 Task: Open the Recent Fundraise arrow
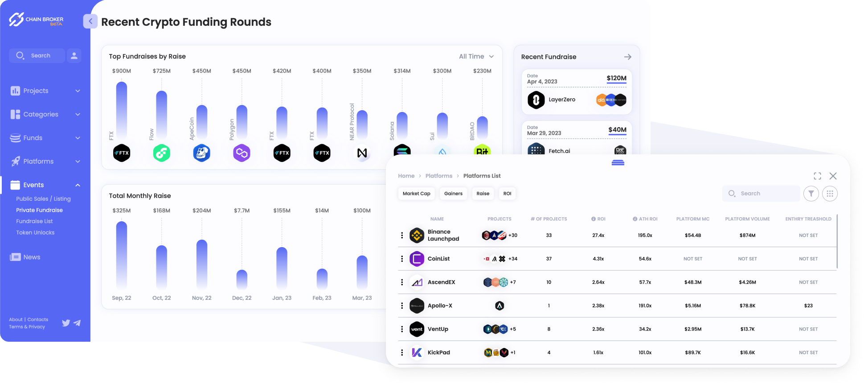click(627, 57)
